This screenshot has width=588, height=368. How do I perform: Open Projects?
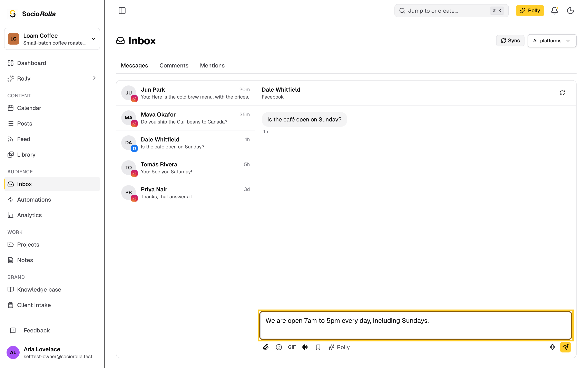(x=52, y=245)
